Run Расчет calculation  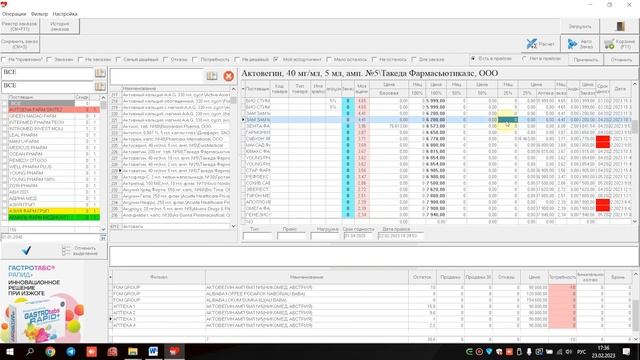pyautogui.click(x=540, y=44)
